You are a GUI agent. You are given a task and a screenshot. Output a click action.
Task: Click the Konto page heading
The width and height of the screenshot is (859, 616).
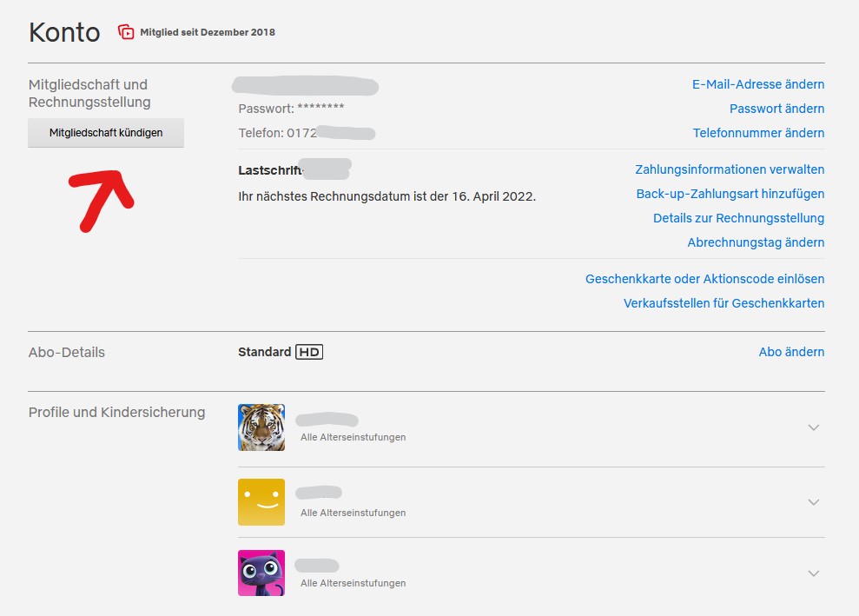(x=64, y=32)
